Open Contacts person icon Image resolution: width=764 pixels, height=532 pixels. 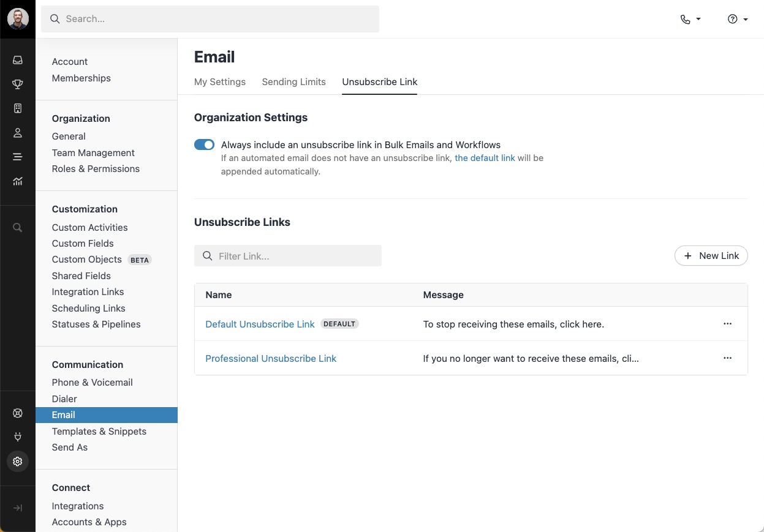point(18,133)
